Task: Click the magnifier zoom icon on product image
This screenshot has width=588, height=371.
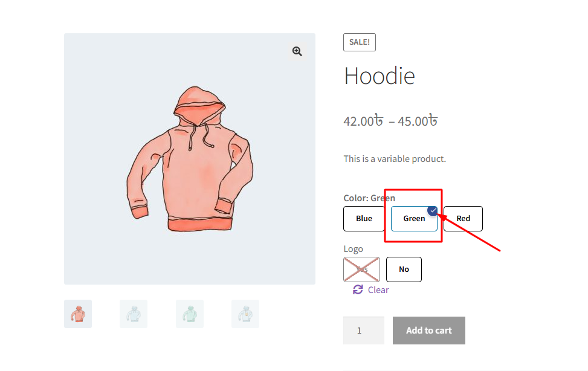Action: pyautogui.click(x=297, y=51)
